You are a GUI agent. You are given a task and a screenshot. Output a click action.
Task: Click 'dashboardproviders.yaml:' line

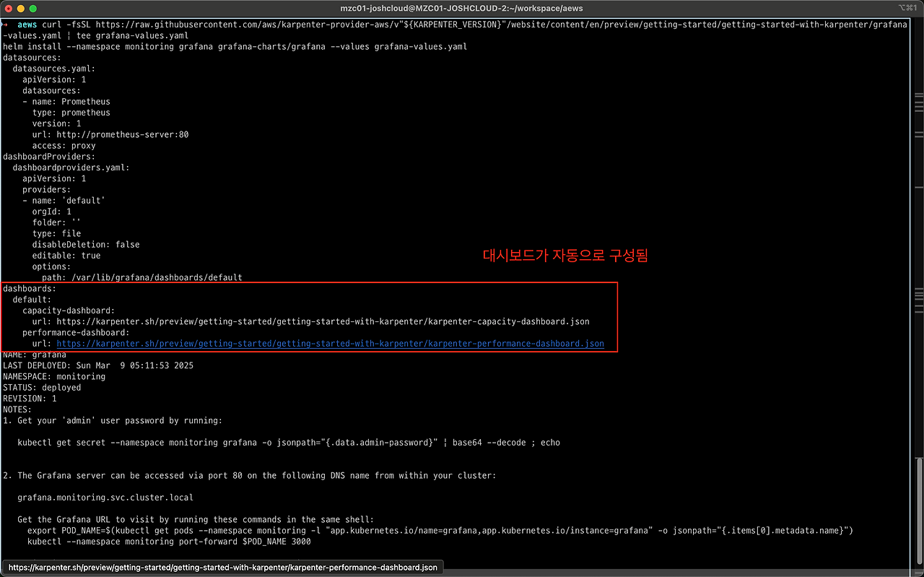tap(71, 168)
